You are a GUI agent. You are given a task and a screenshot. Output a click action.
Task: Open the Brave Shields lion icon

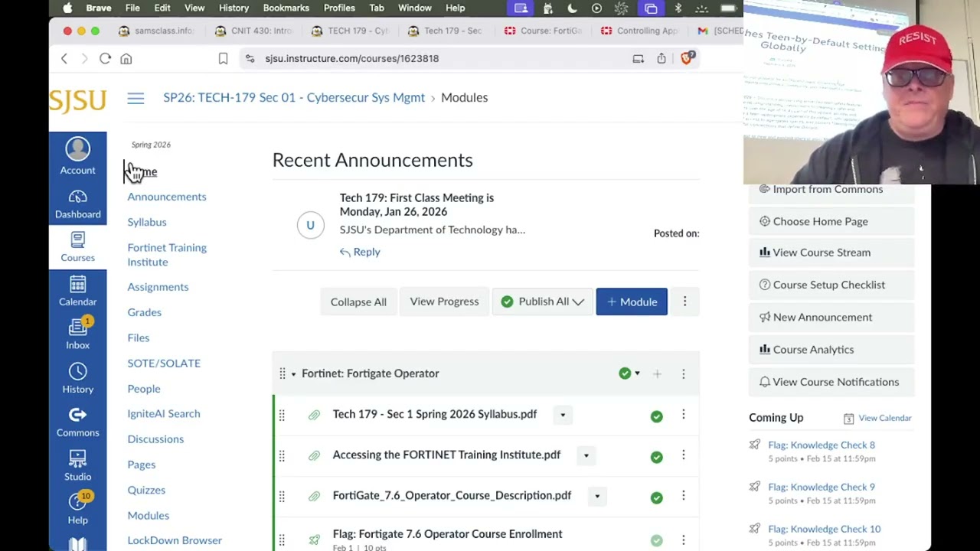pos(688,58)
